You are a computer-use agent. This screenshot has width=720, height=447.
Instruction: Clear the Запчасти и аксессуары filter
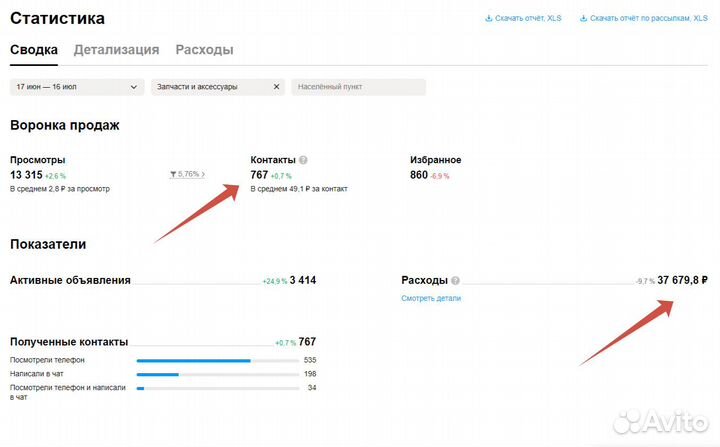[x=276, y=87]
